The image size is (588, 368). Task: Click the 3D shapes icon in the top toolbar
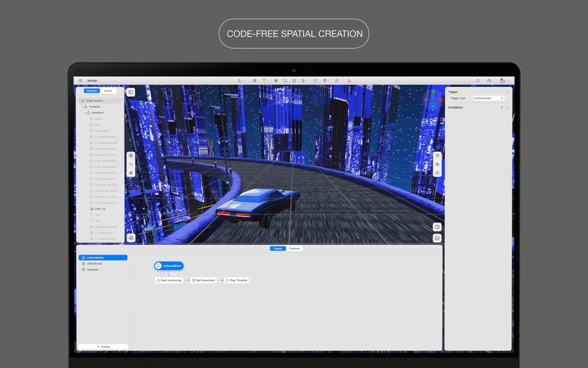(276, 80)
